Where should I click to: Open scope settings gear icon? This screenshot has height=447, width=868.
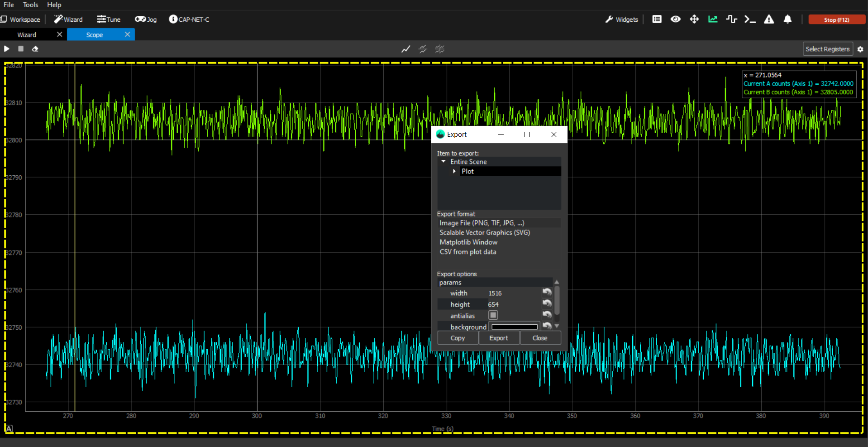860,49
